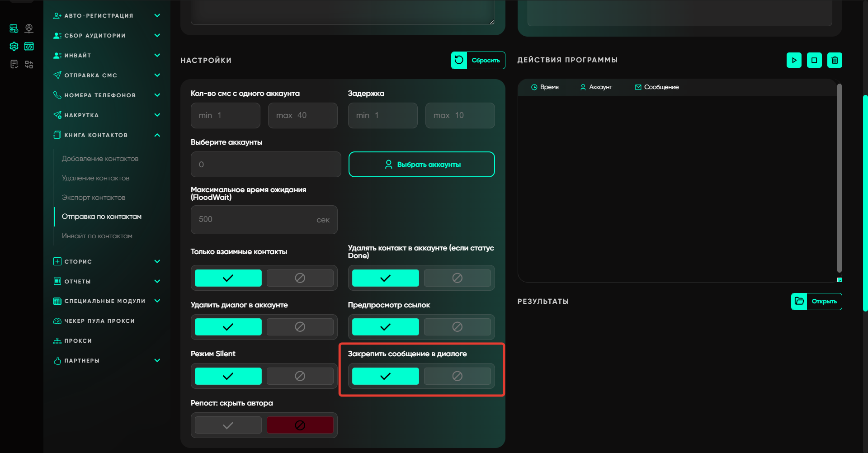Image resolution: width=868 pixels, height=453 pixels.
Task: Expand the Сторис menu section
Action: click(x=157, y=261)
